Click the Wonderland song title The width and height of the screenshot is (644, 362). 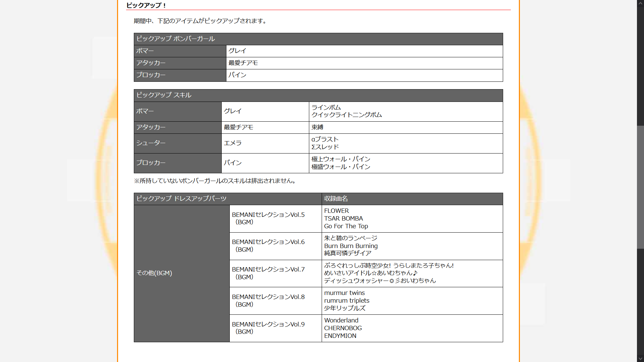coord(341,320)
